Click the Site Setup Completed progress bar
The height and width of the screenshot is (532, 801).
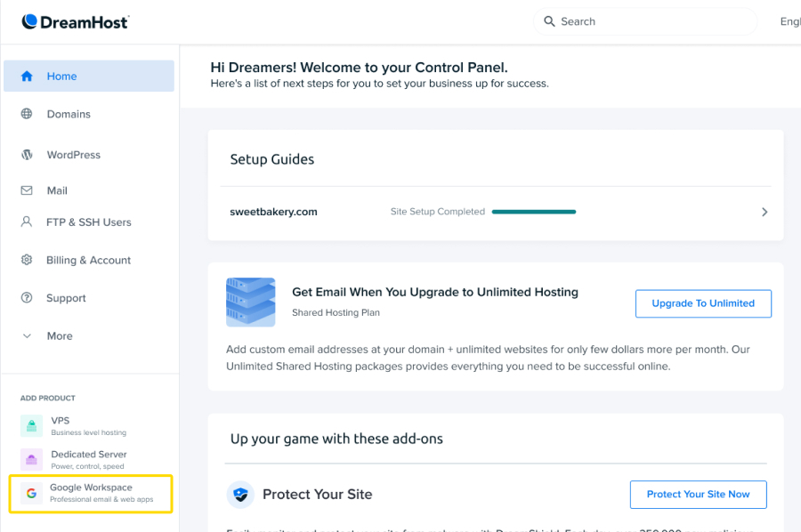coord(533,213)
